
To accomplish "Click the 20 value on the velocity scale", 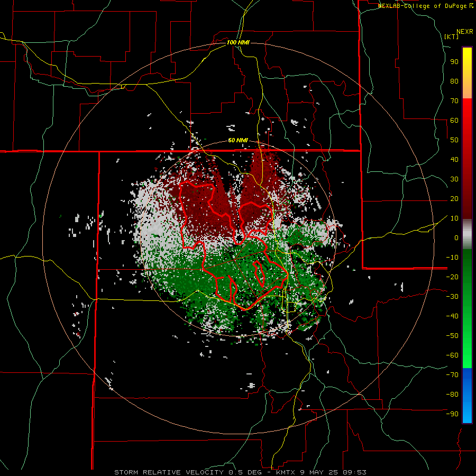I will point(454,198).
